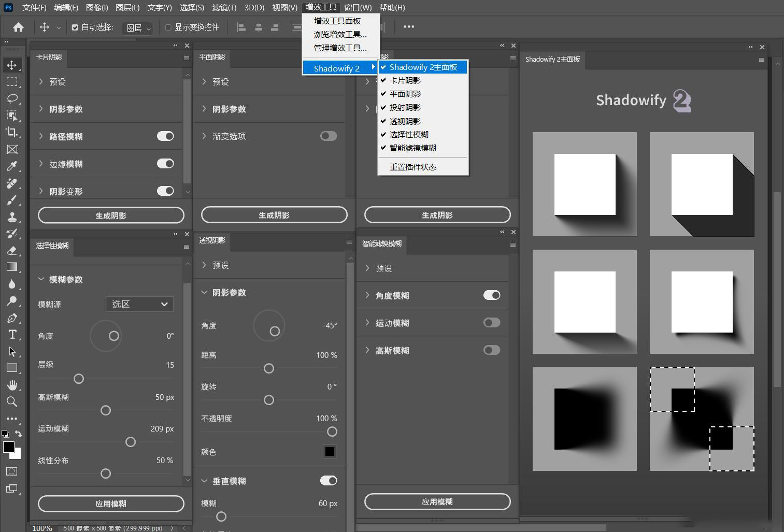Disable the 路径模糊 toggle in 卡片阴影 panel
784x532 pixels.
[x=165, y=136]
